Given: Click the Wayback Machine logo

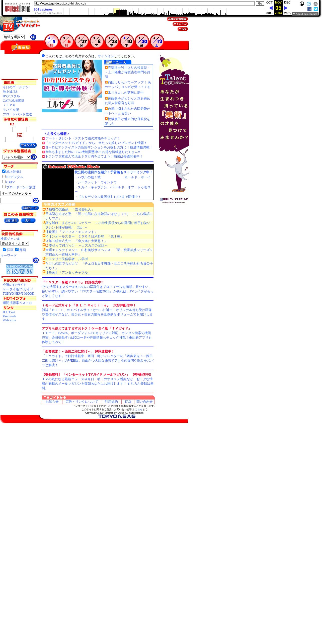Looking at the screenshot, I should click(x=18, y=8).
